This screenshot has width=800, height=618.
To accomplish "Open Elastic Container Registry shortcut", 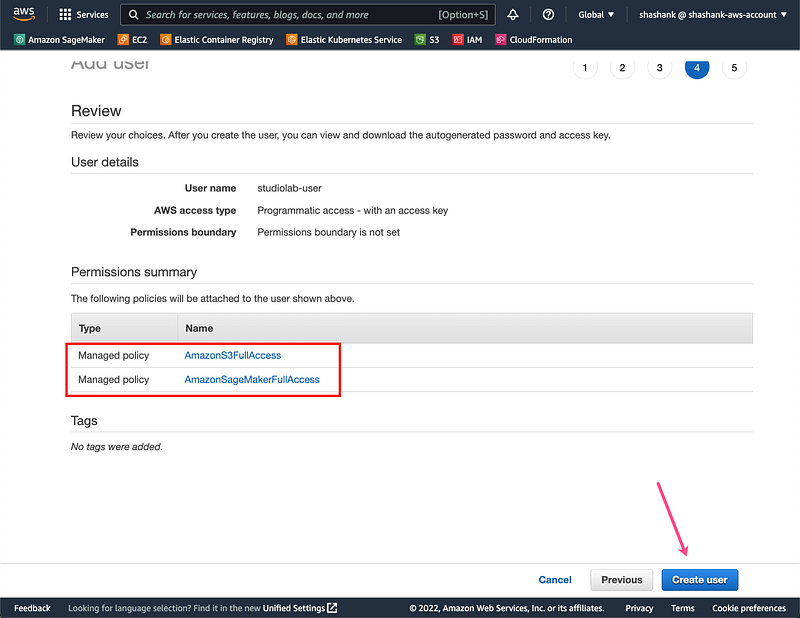I will tap(217, 40).
